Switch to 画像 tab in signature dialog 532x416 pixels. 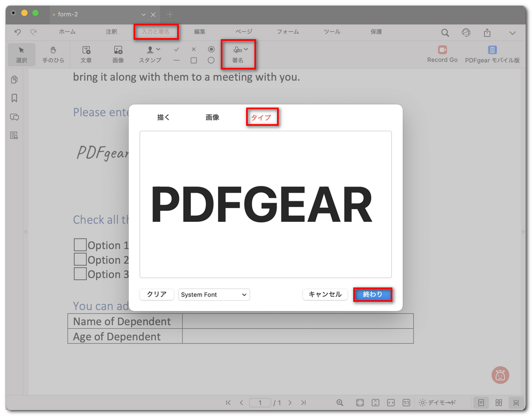pos(212,118)
